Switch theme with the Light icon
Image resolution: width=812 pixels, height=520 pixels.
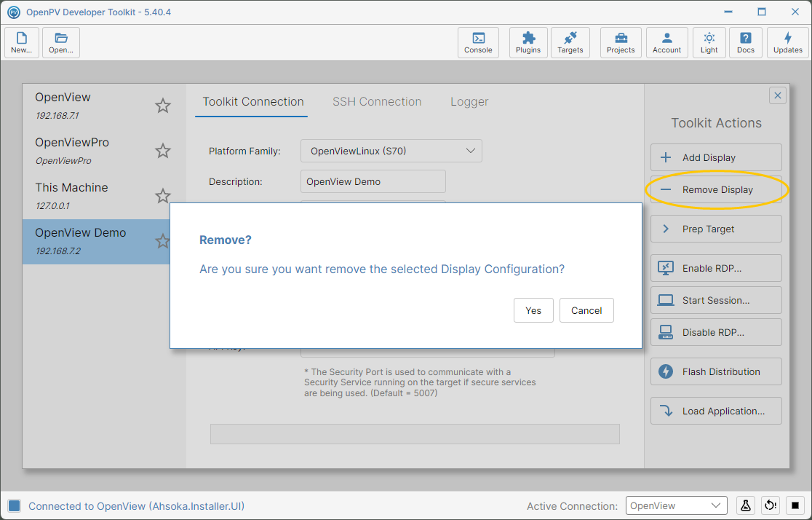point(709,42)
